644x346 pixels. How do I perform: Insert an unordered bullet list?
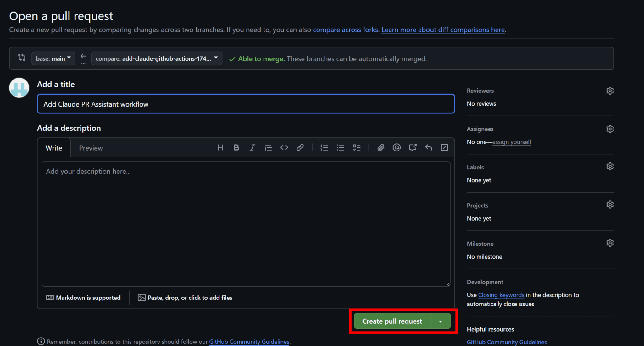(340, 147)
